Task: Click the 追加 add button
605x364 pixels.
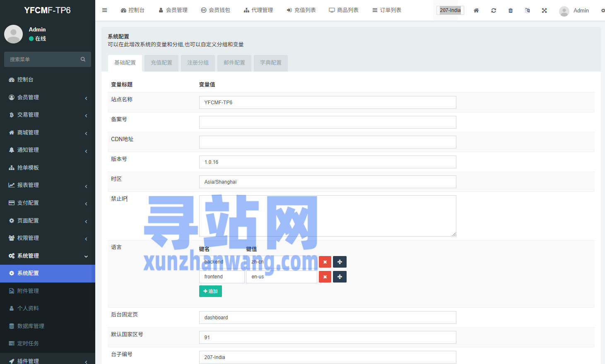Action: coord(210,291)
